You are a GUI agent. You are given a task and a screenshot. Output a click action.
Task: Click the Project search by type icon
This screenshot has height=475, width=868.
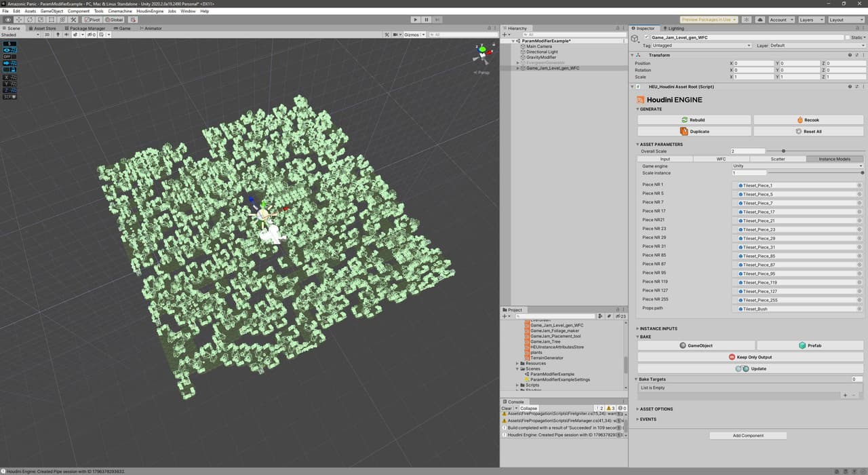[x=601, y=316]
